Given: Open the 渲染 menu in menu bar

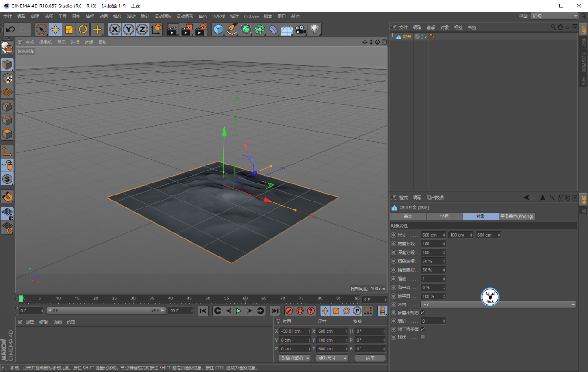Looking at the screenshot, I should point(131,16).
